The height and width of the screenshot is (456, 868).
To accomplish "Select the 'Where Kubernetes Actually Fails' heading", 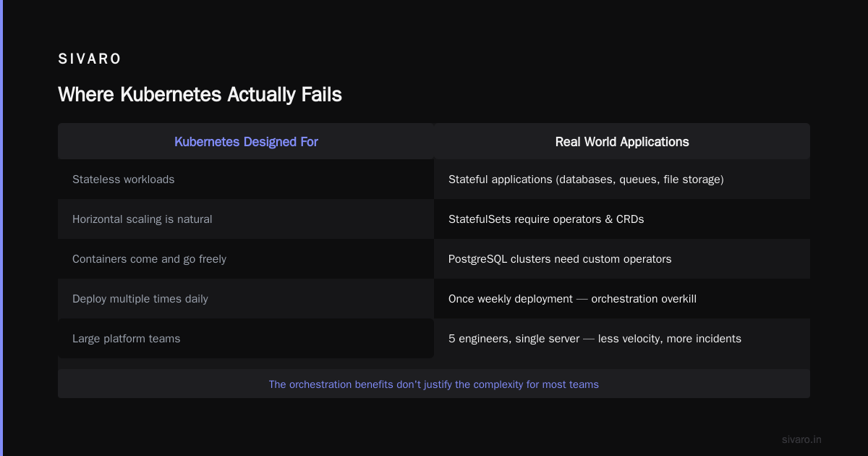I will (200, 95).
